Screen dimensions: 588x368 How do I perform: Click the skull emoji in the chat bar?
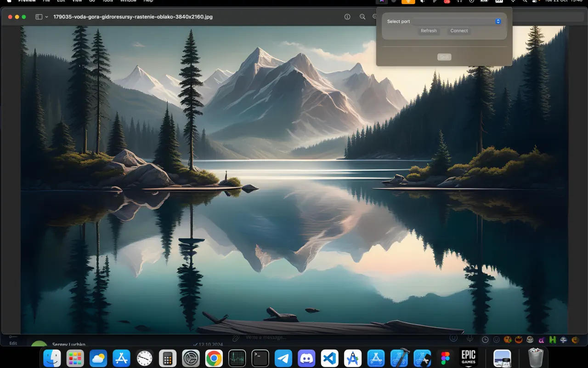(530, 339)
